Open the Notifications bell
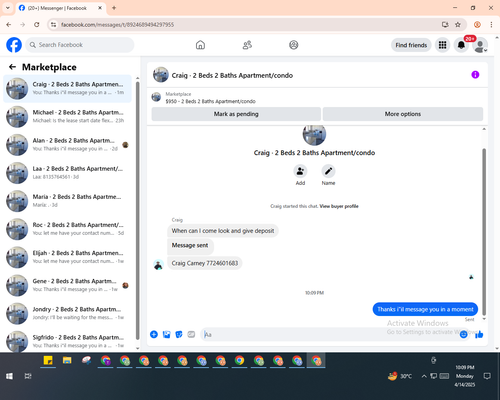Screen dimensions: 500x400 coord(461,45)
